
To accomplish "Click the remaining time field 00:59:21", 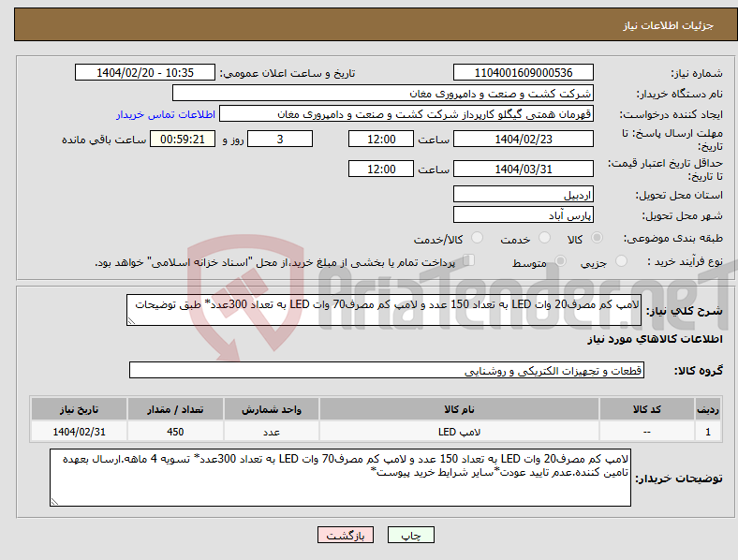I will tap(183, 139).
